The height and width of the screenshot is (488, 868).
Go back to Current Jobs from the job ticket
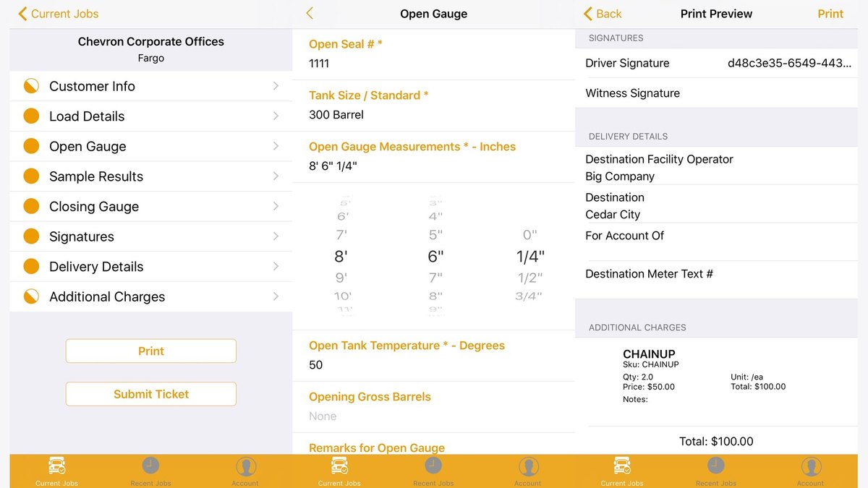[58, 14]
